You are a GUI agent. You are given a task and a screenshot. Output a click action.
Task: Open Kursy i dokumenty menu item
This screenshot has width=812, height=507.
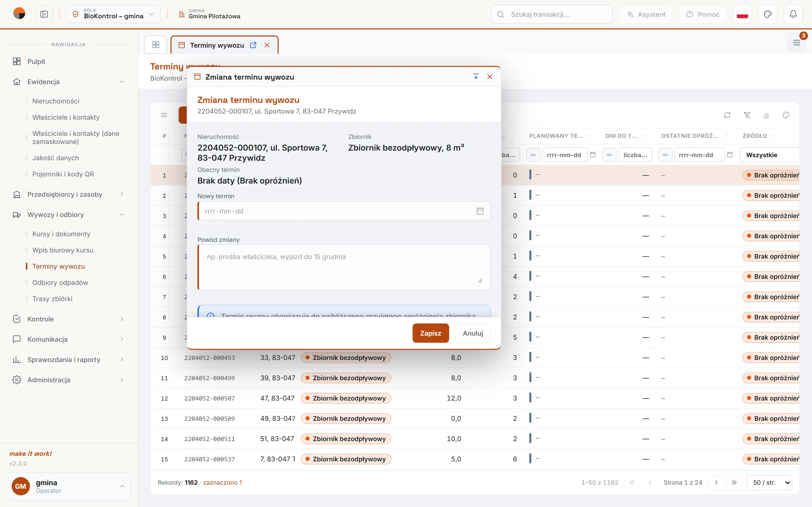pos(61,234)
